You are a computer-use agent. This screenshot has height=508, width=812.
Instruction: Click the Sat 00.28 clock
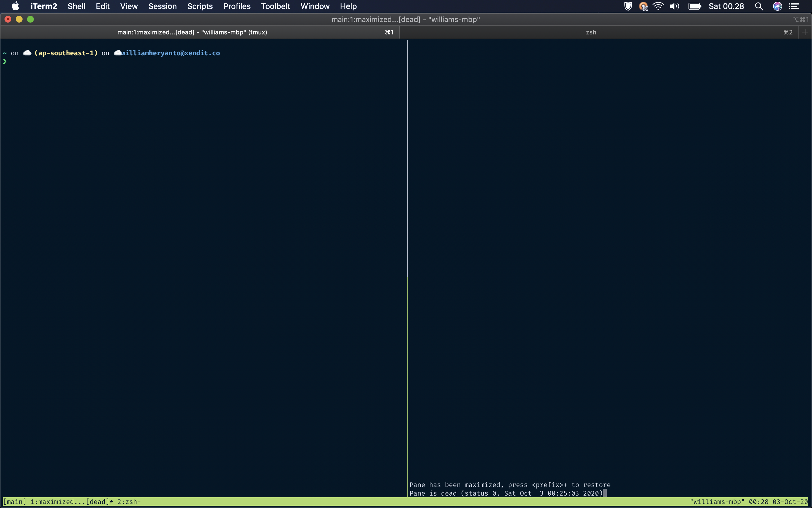(727, 6)
